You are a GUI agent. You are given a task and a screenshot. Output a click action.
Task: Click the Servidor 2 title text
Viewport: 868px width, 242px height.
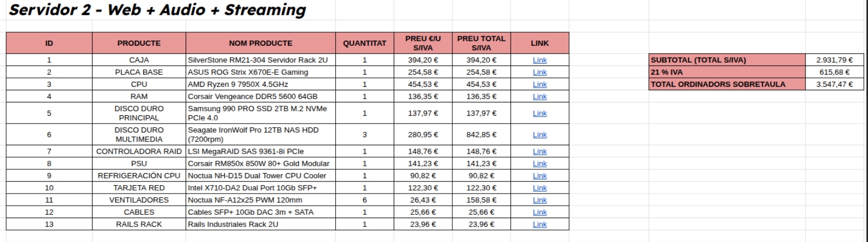click(157, 10)
